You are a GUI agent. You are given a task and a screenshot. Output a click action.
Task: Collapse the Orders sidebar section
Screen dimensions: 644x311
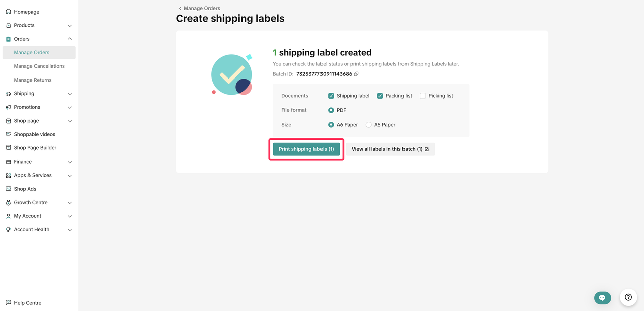click(x=70, y=39)
